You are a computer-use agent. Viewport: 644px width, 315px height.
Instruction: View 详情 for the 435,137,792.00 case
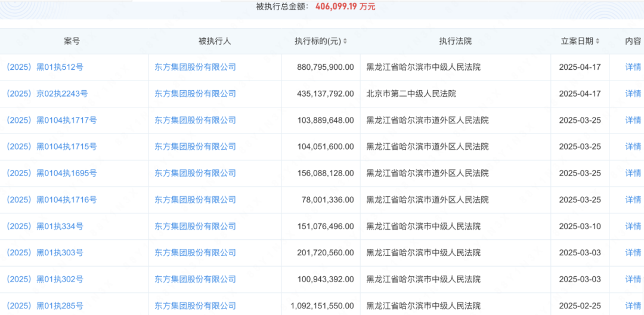633,94
